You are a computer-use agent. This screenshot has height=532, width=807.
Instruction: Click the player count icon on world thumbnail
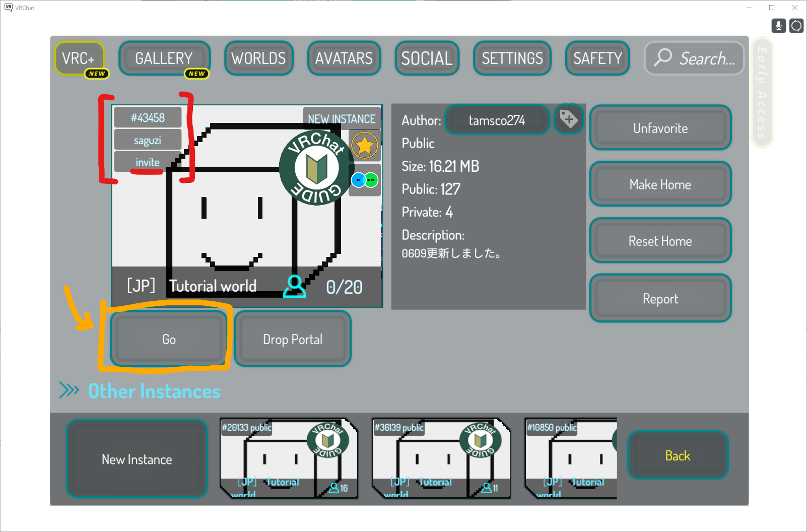coord(294,286)
